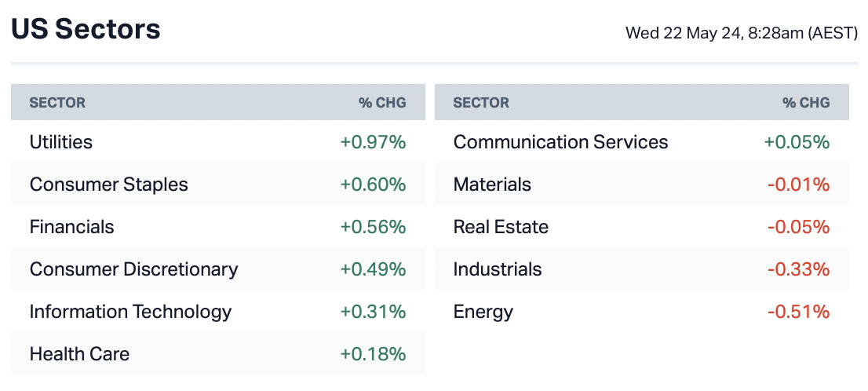The height and width of the screenshot is (391, 868).
Task: Click Energy -0.51% change value
Action: click(x=798, y=312)
